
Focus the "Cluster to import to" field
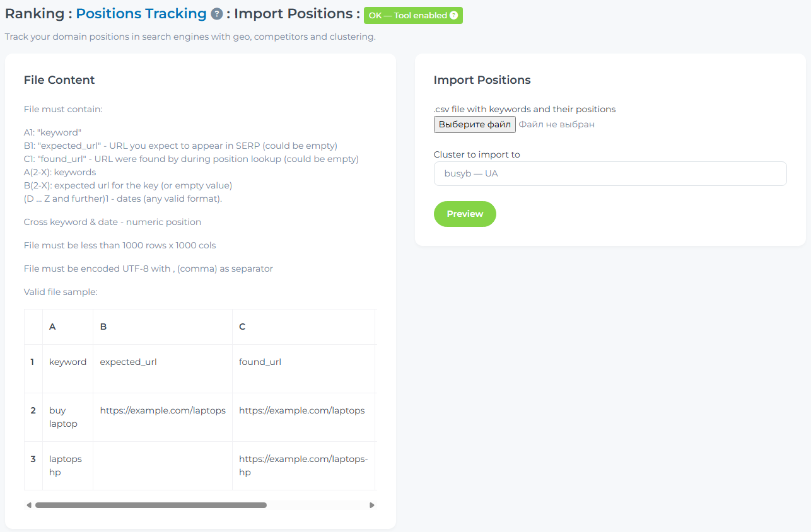[x=610, y=173]
